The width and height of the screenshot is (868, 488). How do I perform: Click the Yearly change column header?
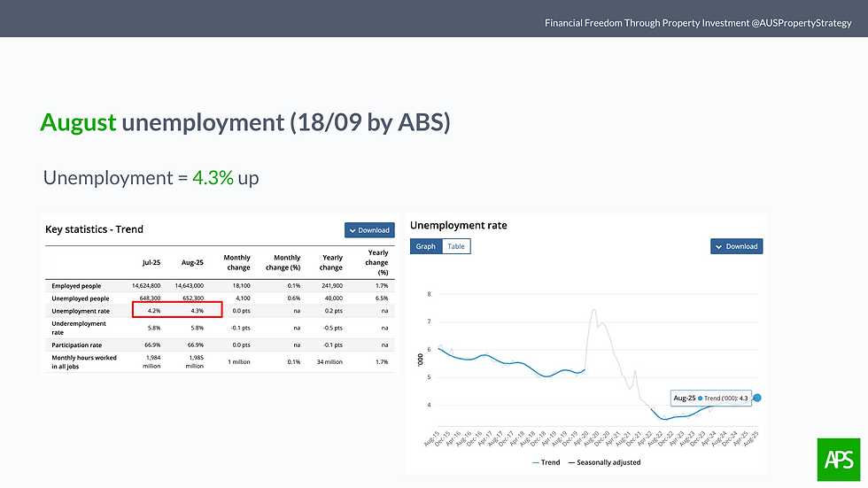(331, 263)
